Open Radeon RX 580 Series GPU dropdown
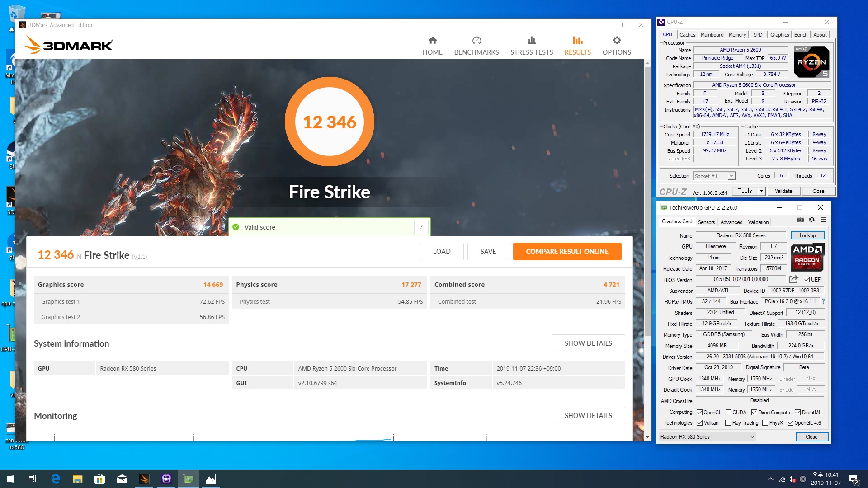 click(707, 437)
